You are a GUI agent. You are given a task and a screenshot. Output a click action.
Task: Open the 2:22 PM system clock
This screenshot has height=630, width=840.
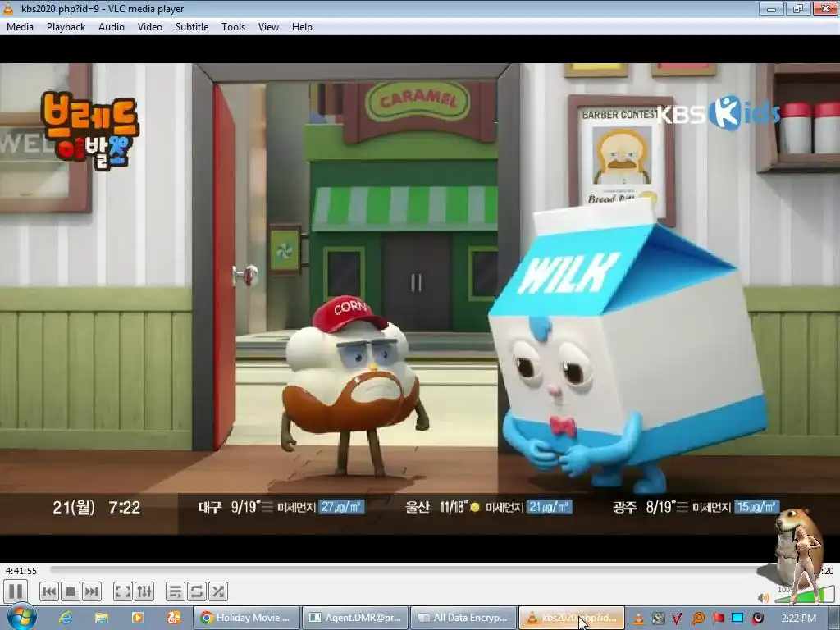(x=798, y=619)
